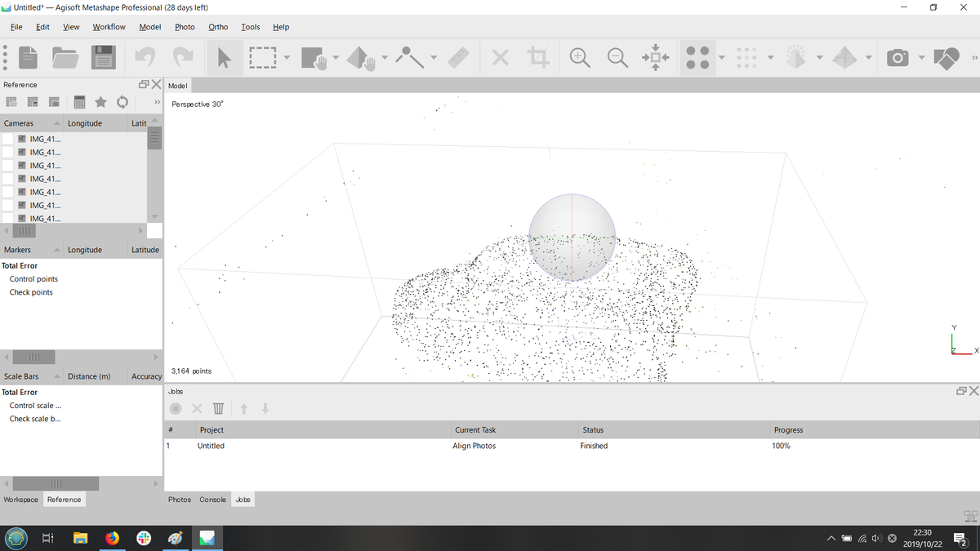The height and width of the screenshot is (551, 980).
Task: Switch to the Tiled Model view
Action: coord(845,57)
